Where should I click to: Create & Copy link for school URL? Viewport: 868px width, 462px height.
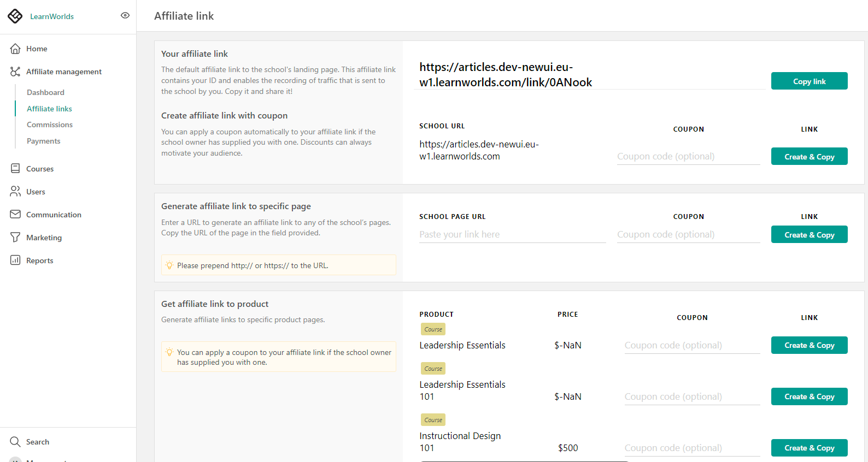pyautogui.click(x=809, y=156)
